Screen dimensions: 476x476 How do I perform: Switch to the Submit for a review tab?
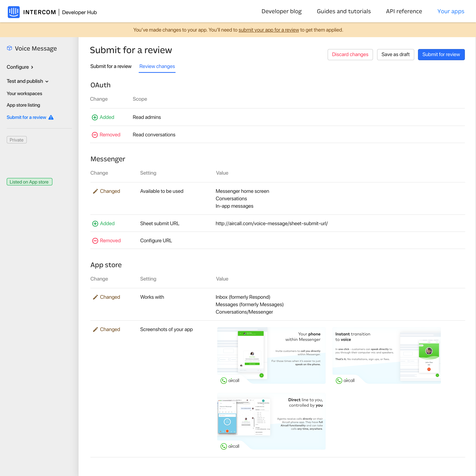coord(111,66)
